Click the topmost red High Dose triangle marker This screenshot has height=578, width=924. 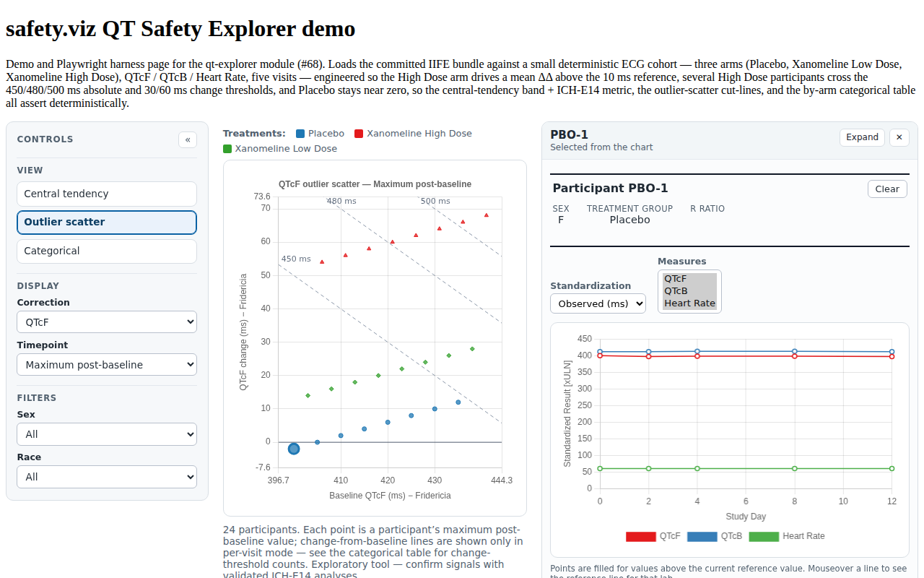pyautogui.click(x=487, y=215)
